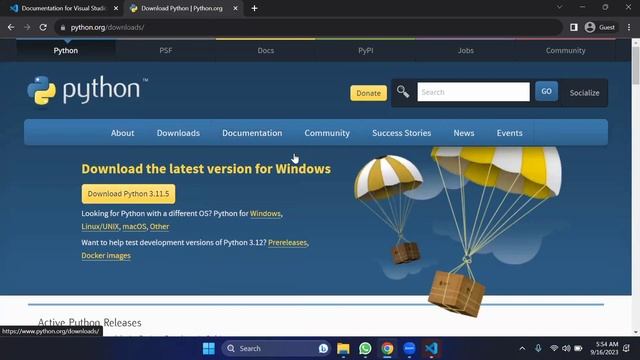Viewport: 640px width, 360px height.
Task: Open the notification center icon
Action: coord(627,348)
